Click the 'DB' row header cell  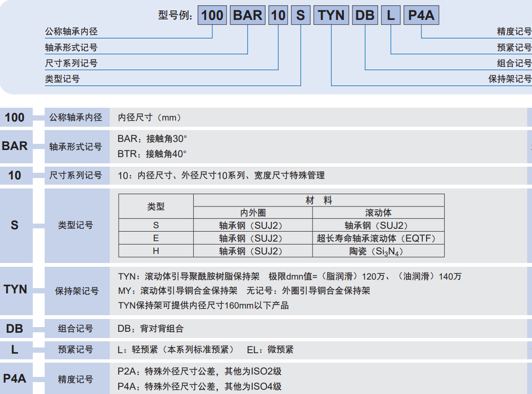click(16, 328)
